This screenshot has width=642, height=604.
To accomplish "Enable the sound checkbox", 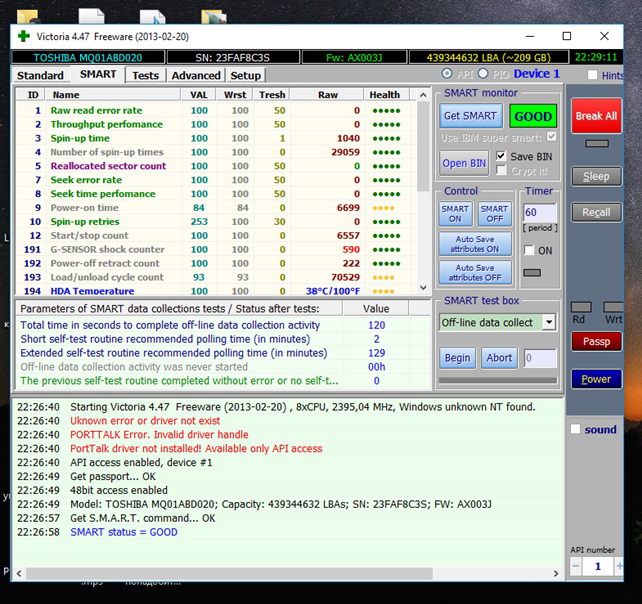I will 575,429.
